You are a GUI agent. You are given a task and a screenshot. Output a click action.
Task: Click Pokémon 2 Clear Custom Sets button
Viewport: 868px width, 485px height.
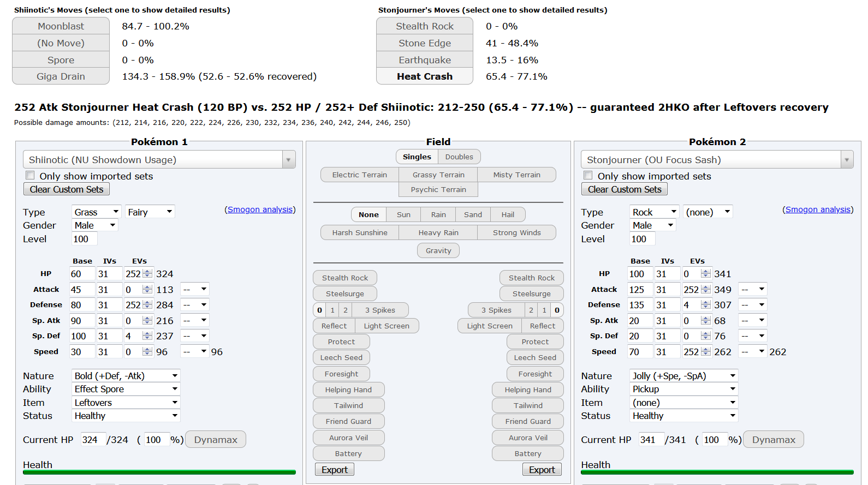625,189
